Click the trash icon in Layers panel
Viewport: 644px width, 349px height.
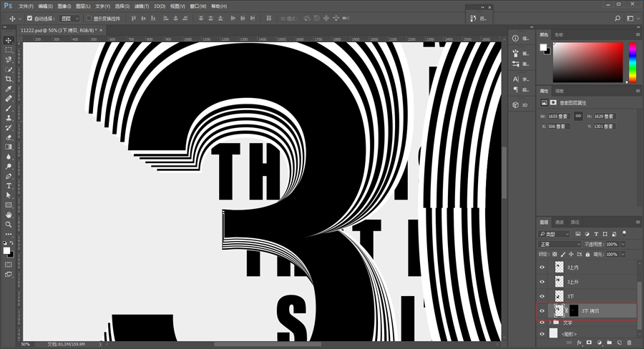coord(629,343)
